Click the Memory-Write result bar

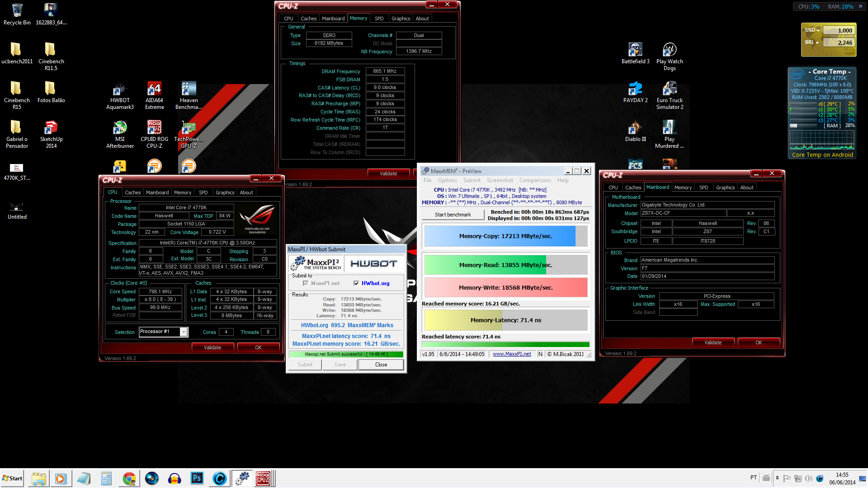505,287
